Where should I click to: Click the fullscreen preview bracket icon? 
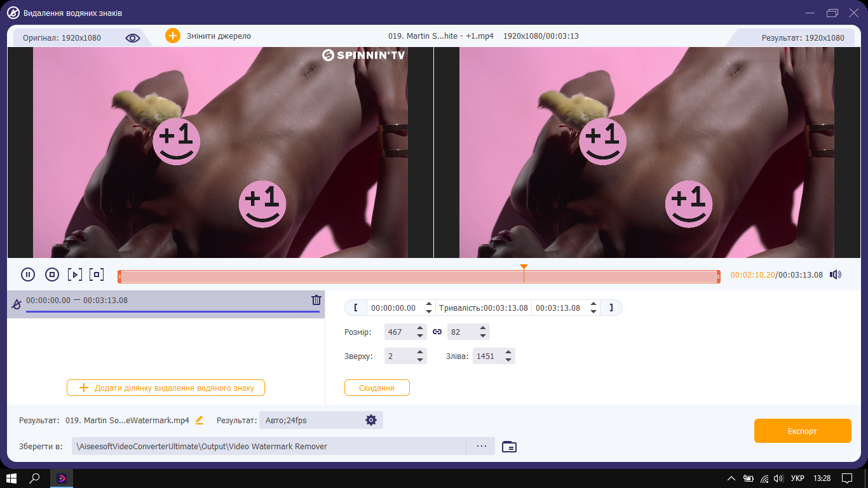point(97,274)
